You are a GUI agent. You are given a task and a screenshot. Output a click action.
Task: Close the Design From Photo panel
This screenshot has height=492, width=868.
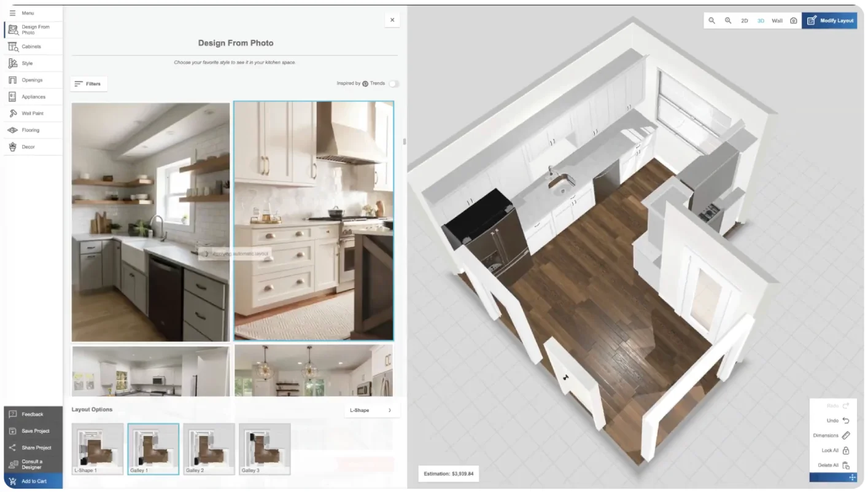pos(392,20)
